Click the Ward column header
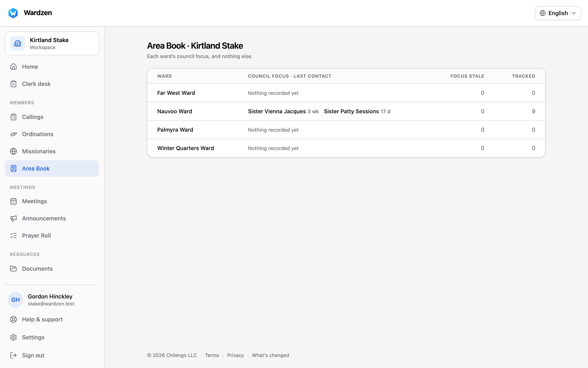Image resolution: width=588 pixels, height=368 pixels. [x=165, y=76]
